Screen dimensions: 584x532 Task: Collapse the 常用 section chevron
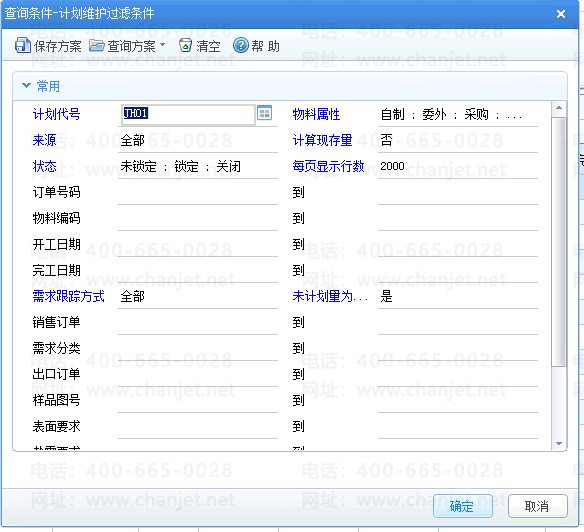[x=26, y=86]
